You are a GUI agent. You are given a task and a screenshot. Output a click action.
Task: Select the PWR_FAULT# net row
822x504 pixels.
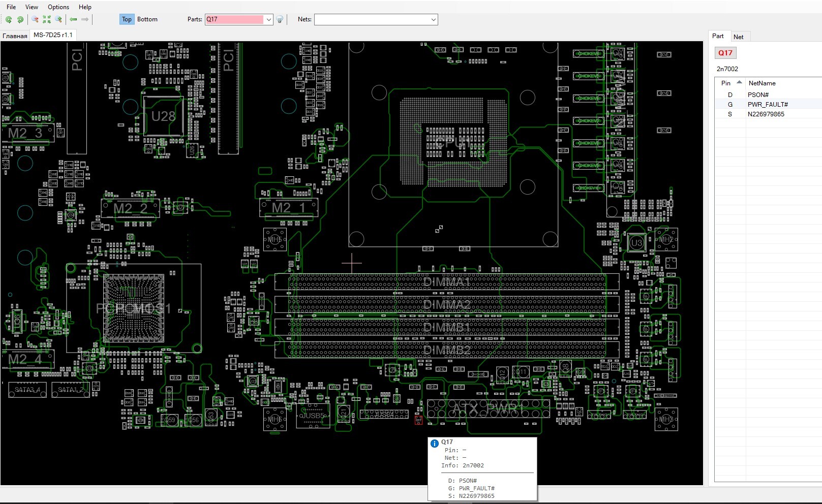tap(767, 104)
